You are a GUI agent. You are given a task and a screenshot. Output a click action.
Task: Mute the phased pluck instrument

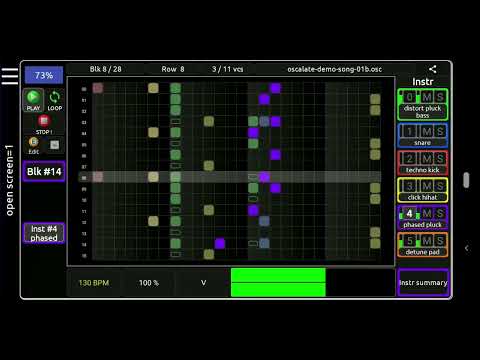(427, 213)
